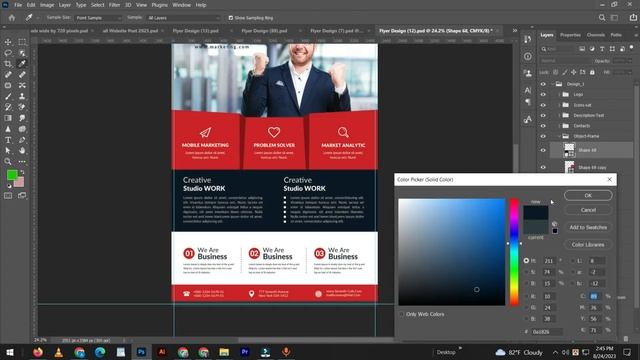Enable the Show Sampling Ring checkbox

[231, 18]
